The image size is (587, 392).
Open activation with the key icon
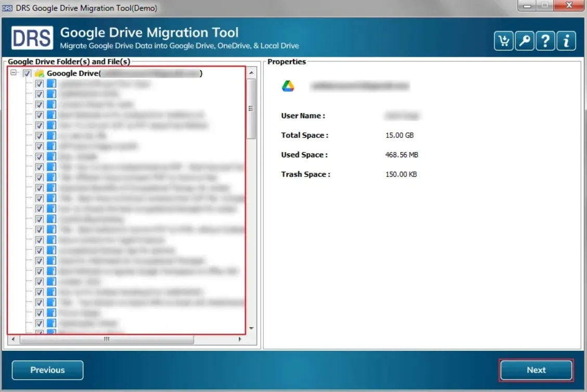point(524,41)
